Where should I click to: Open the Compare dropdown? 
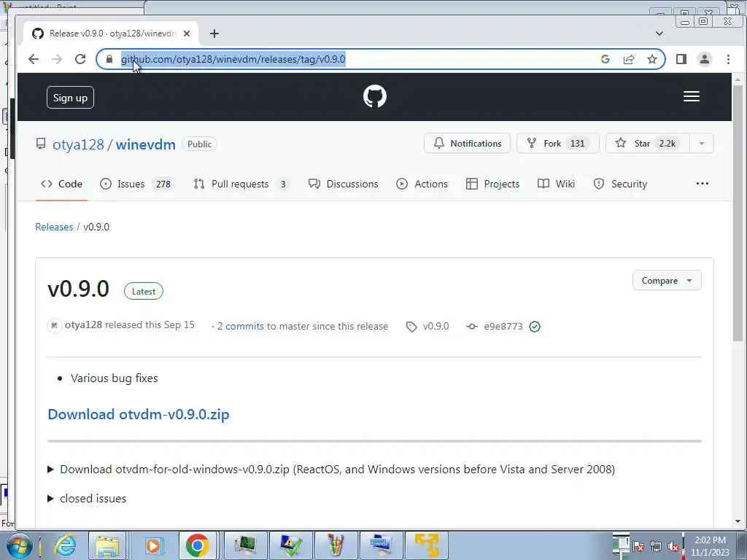(x=667, y=281)
